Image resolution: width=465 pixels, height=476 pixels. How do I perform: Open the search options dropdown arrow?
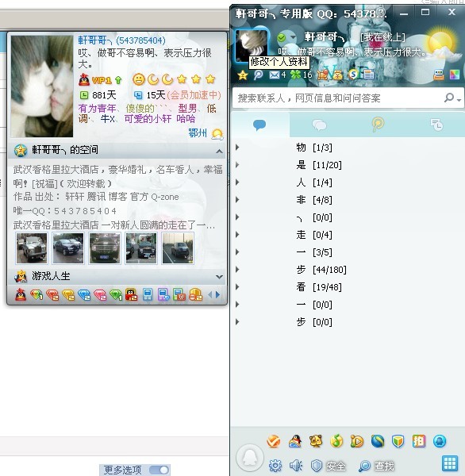tap(459, 100)
